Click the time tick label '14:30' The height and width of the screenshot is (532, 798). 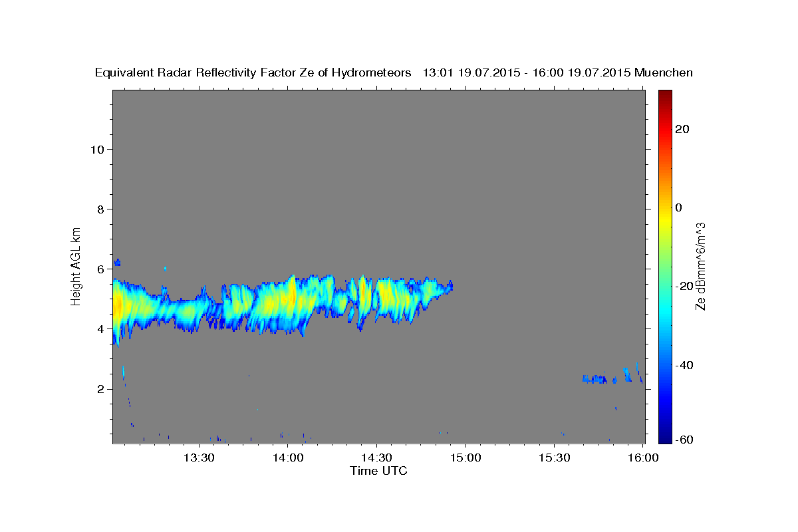coord(376,458)
